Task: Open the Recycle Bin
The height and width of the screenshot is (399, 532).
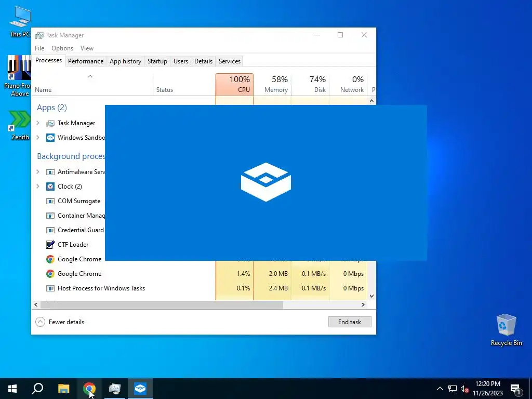Action: 506,329
